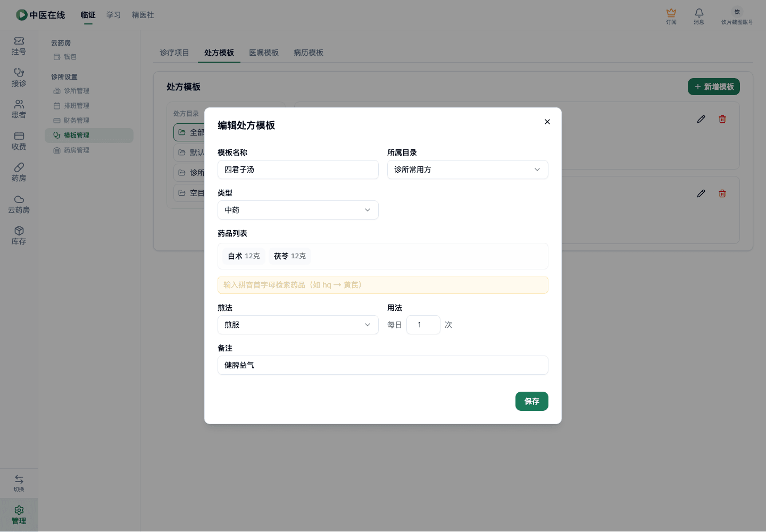This screenshot has height=532, width=766.
Task: Open 药房管理 in the side menu
Action: (89, 150)
